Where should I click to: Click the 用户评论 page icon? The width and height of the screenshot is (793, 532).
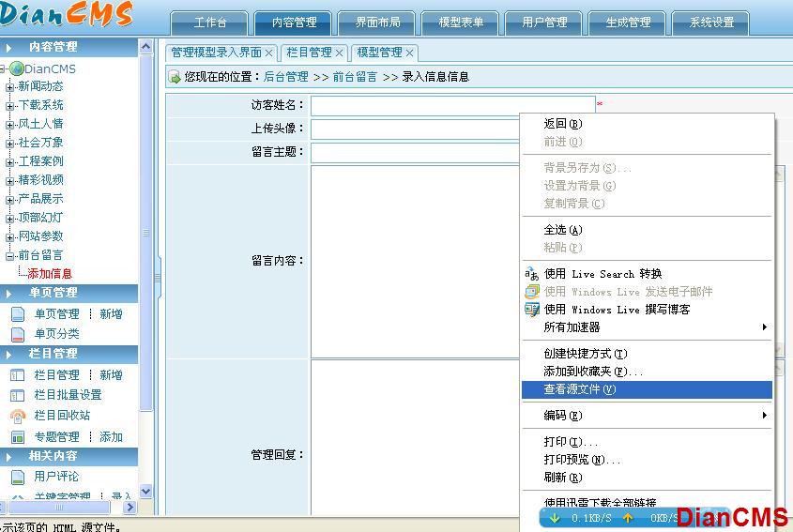click(x=17, y=477)
